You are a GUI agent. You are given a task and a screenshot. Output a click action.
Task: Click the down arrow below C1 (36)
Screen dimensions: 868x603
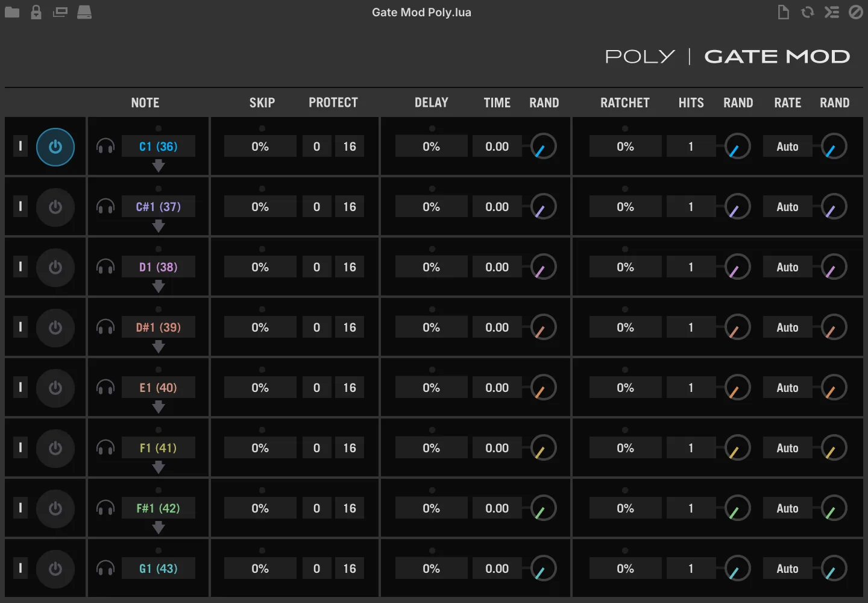point(159,166)
